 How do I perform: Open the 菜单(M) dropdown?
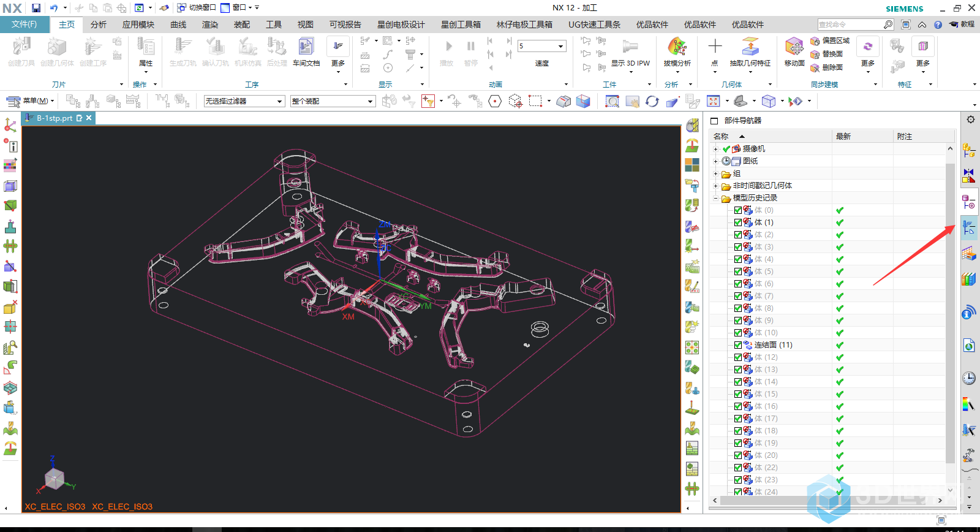tap(31, 101)
